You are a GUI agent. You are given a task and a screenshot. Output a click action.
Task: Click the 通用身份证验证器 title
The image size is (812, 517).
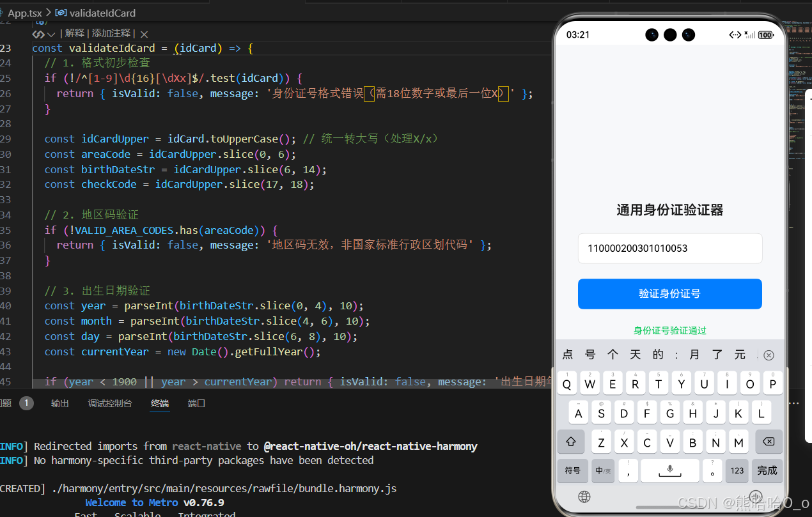pos(669,210)
